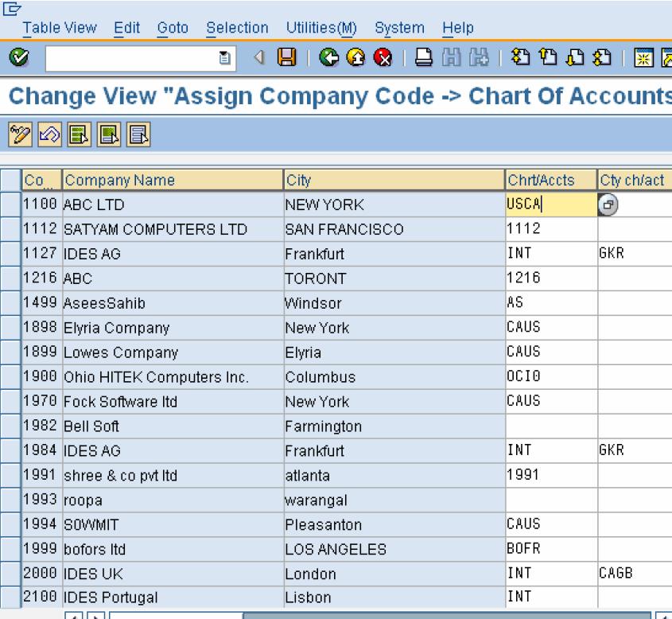Open the System menu
The image size is (672, 619).
[399, 28]
